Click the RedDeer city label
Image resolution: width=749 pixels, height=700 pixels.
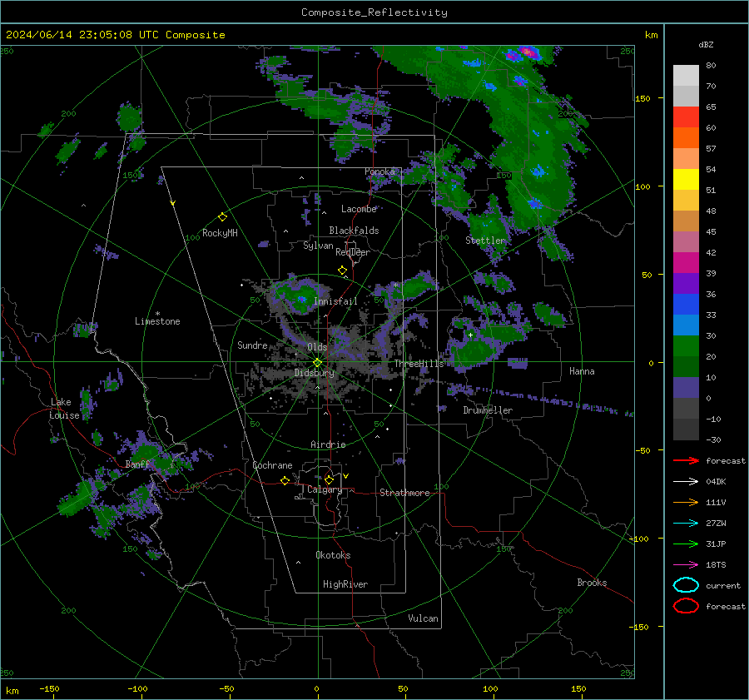tap(353, 252)
